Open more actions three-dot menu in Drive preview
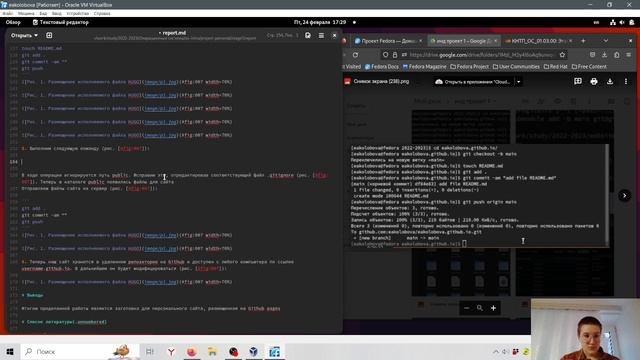 [626, 82]
